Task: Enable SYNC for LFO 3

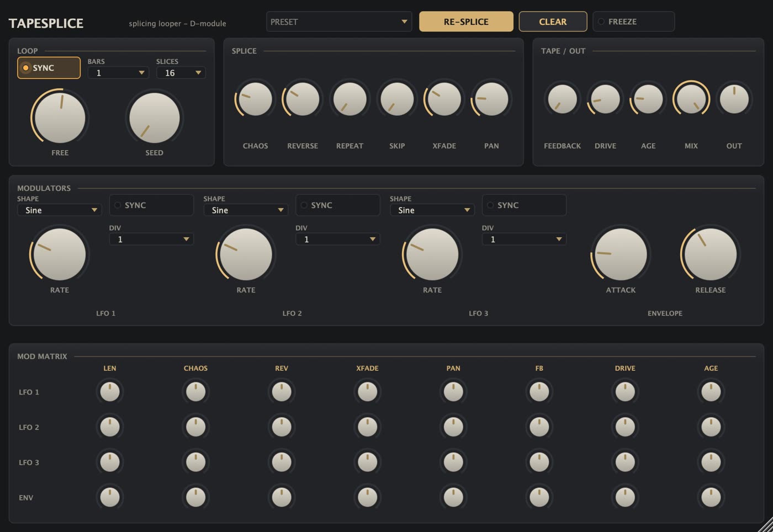Action: 524,205
